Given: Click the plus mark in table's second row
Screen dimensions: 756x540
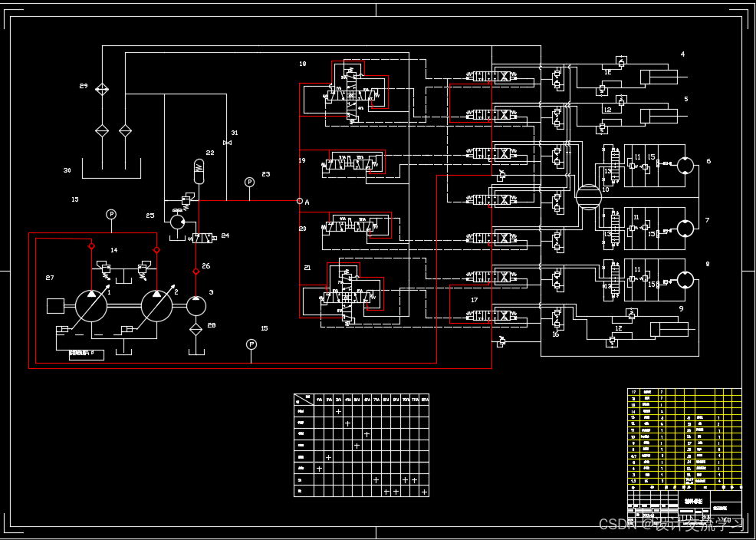Looking at the screenshot, I should 347,423.
